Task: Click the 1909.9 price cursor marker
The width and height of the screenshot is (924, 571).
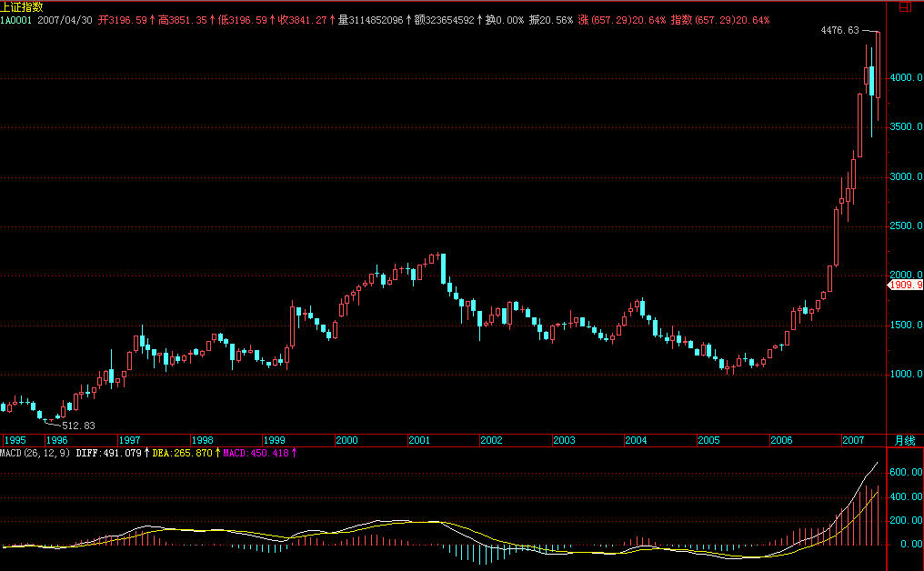Action: [x=906, y=285]
